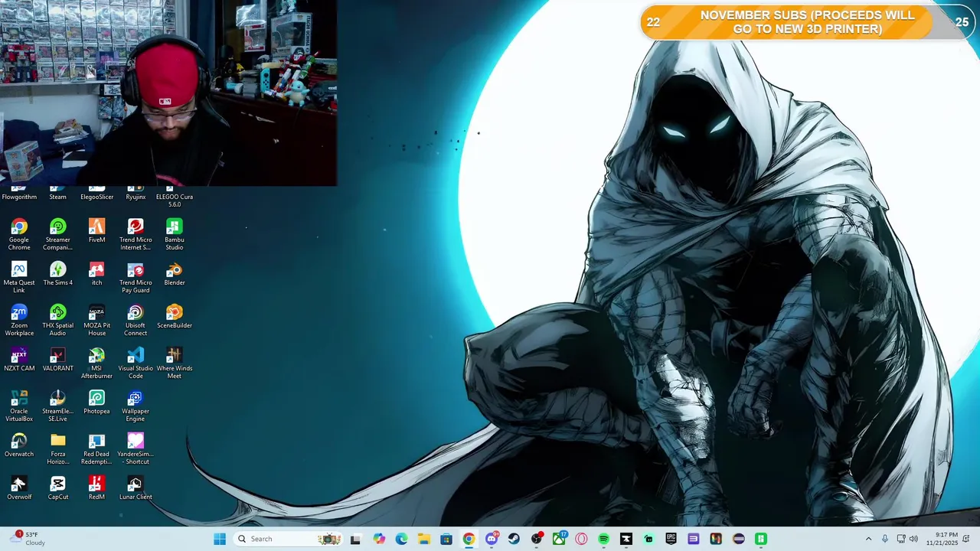Open the Forza Horizon folder
Viewport: 980px width, 551px height.
click(57, 448)
